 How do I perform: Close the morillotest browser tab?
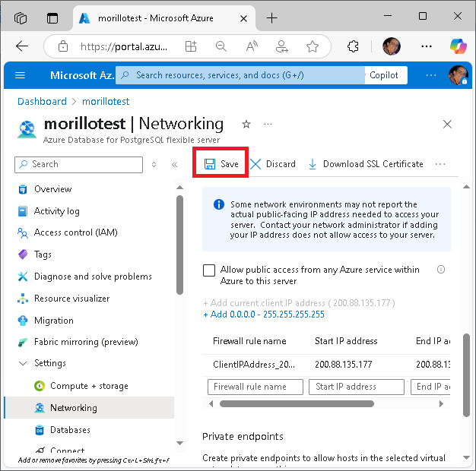[243, 18]
